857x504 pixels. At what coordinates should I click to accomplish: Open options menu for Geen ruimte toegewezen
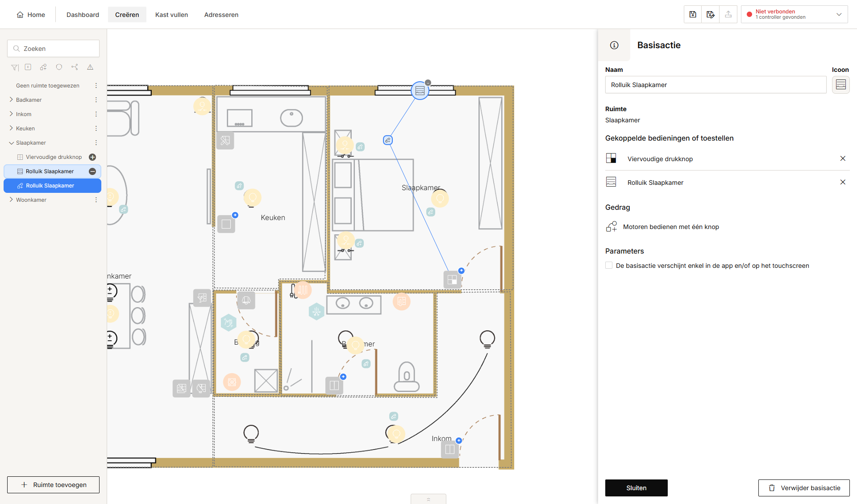click(x=96, y=85)
